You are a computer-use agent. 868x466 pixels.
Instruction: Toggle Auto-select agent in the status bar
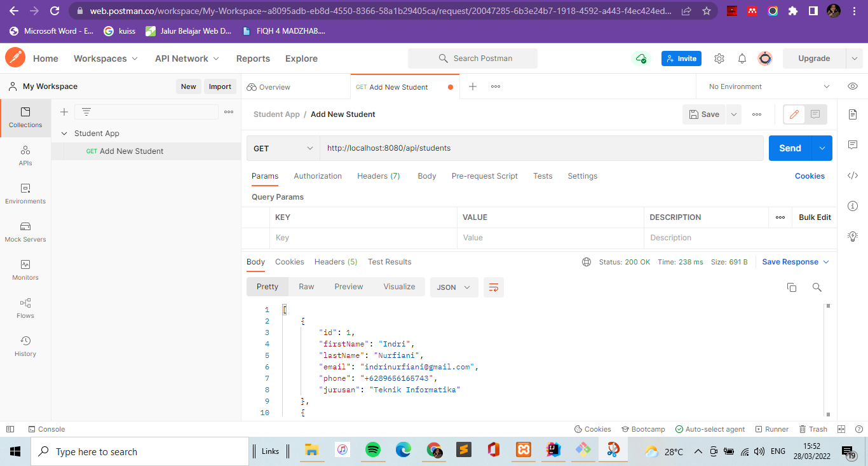tap(710, 429)
